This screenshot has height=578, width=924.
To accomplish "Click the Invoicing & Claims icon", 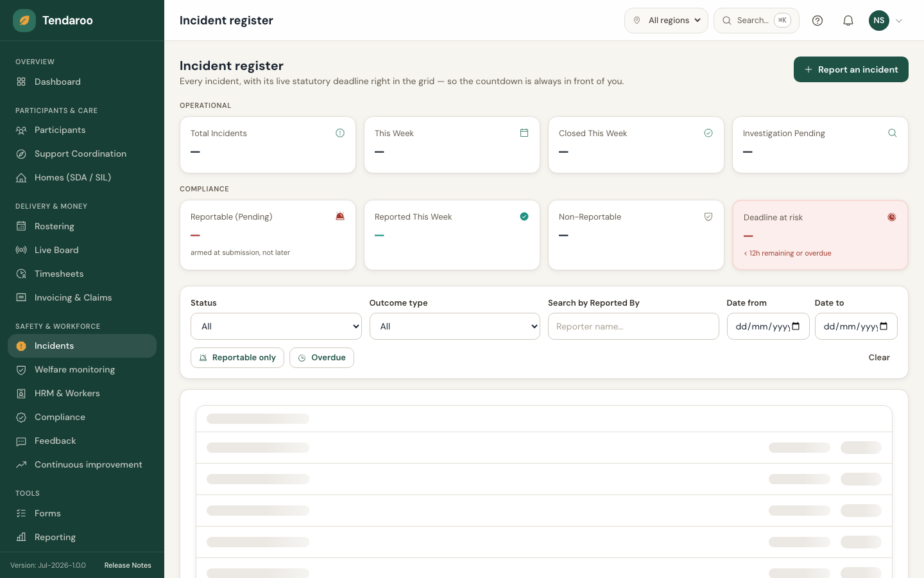I will pyautogui.click(x=21, y=297).
